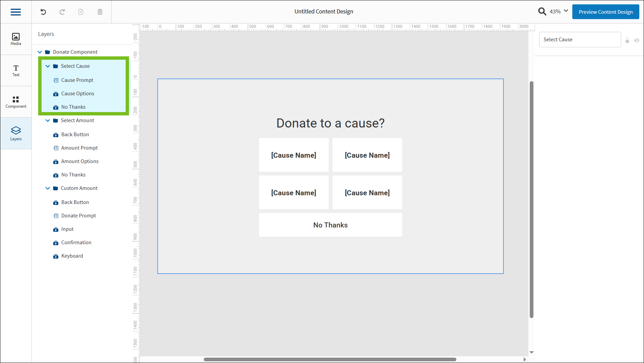Click the zoom magnifier icon

(542, 11)
